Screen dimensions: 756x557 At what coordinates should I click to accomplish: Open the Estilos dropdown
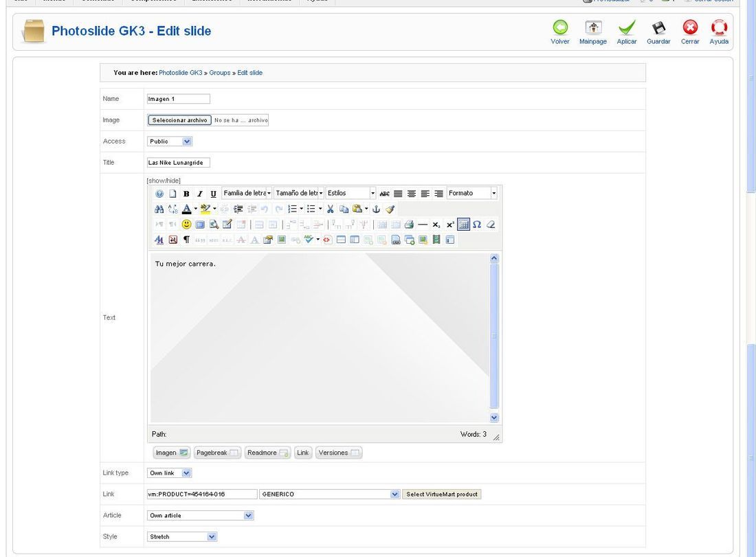[x=351, y=193]
